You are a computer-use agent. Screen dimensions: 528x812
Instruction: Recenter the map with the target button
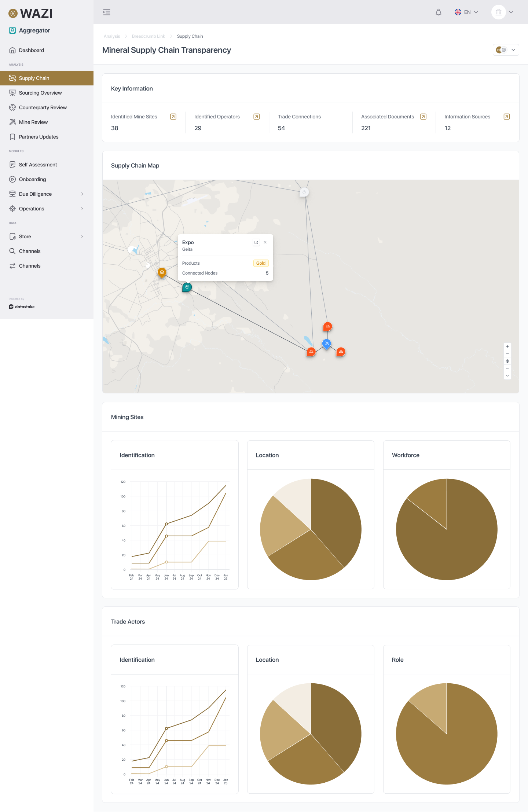point(507,361)
